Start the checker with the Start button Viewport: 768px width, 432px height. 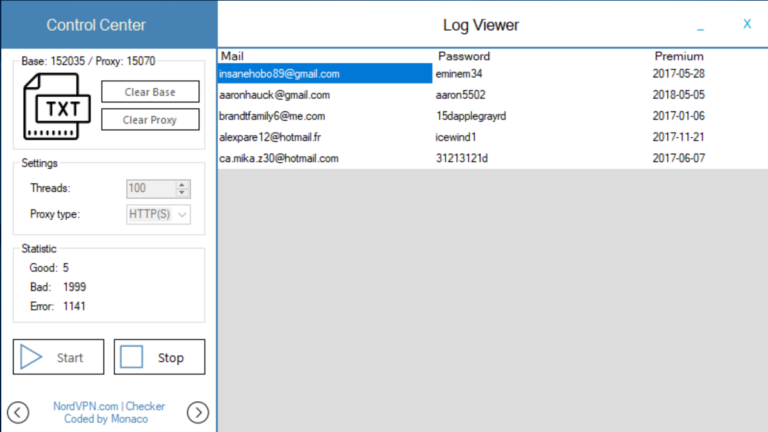(58, 357)
